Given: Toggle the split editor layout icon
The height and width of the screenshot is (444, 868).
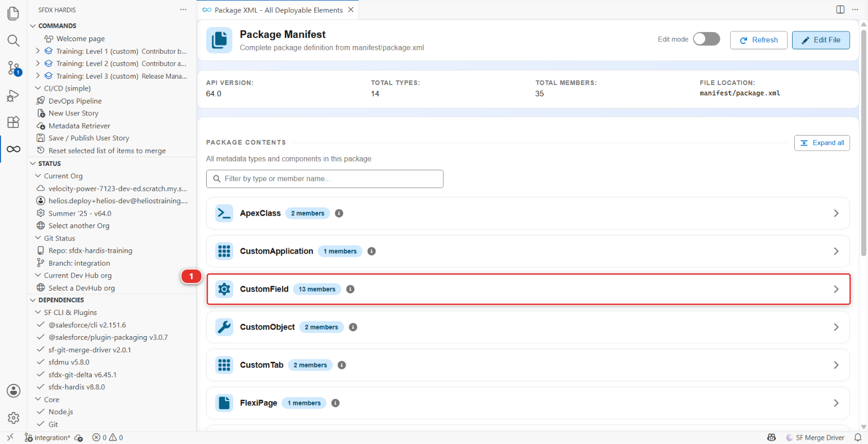Looking at the screenshot, I should [x=840, y=10].
